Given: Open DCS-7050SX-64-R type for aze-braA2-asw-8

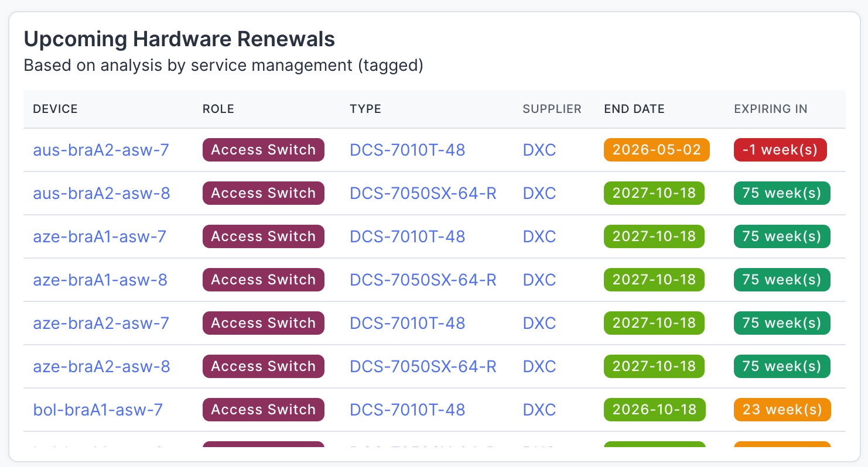Looking at the screenshot, I should (x=423, y=366).
